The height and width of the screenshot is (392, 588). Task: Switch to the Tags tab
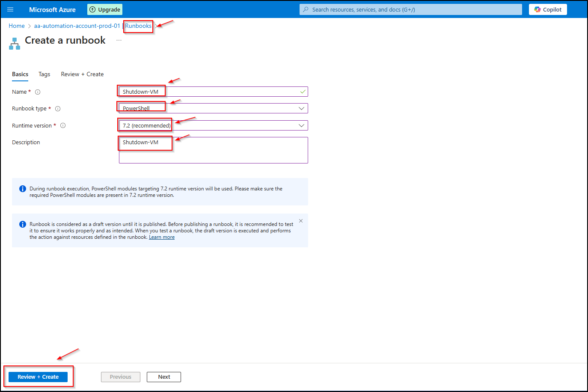point(44,74)
